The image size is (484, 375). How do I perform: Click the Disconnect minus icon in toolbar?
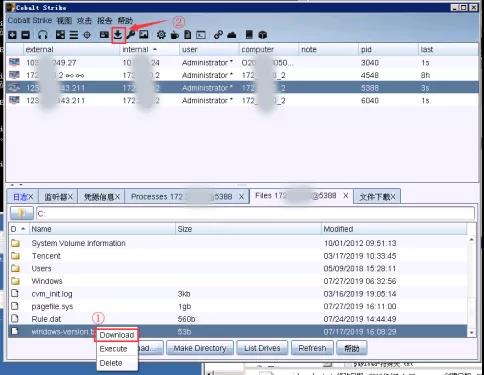coord(26,35)
